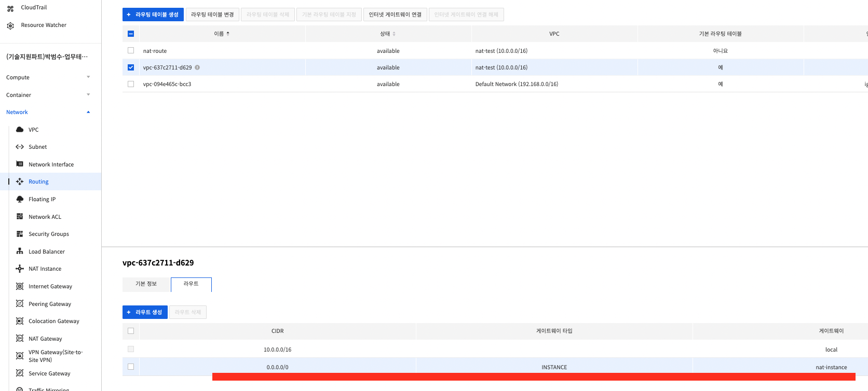Click the Resource Watcher icon
The width and height of the screenshot is (868, 391).
(10, 25)
